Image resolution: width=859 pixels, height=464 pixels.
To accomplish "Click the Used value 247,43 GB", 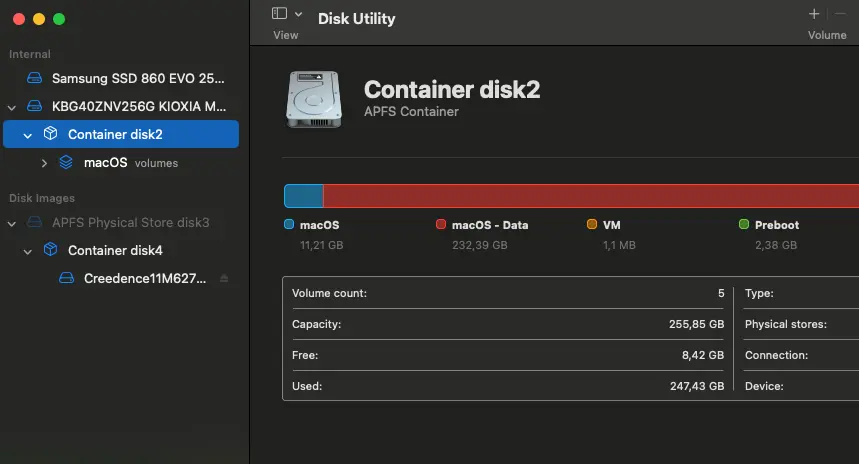I will (697, 386).
